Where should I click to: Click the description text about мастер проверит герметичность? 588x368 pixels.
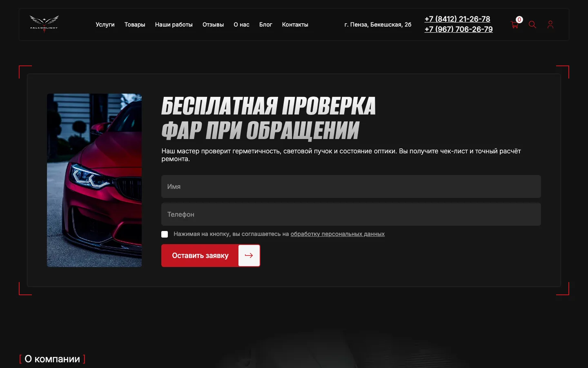pos(341,155)
